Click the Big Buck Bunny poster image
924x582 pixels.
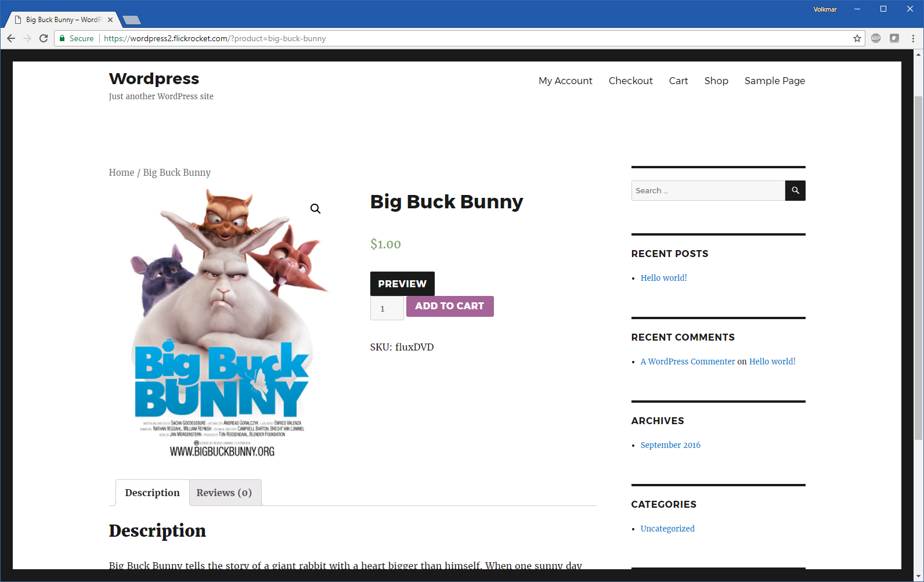tap(223, 325)
